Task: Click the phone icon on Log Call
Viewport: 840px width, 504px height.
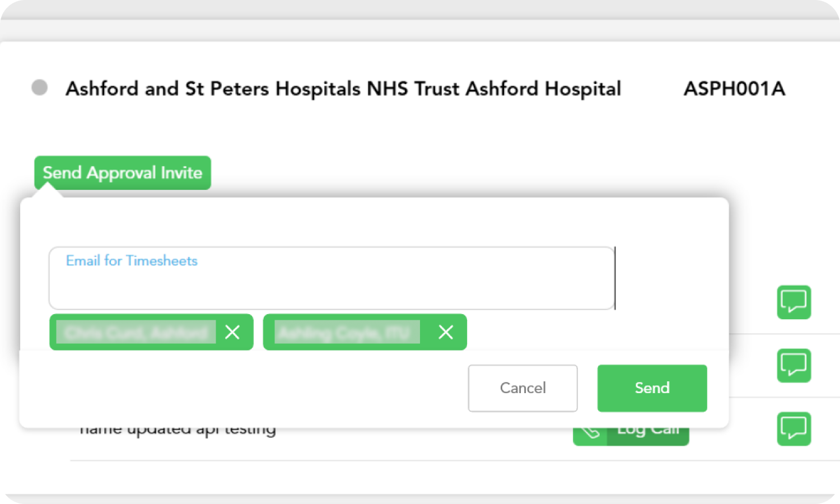Action: [590, 434]
